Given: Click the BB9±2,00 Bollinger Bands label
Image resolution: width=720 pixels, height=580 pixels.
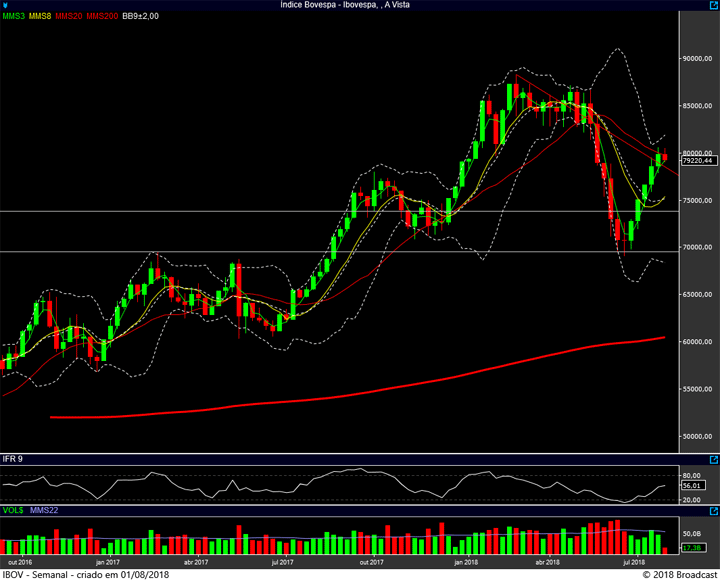Looking at the screenshot, I should coord(140,16).
